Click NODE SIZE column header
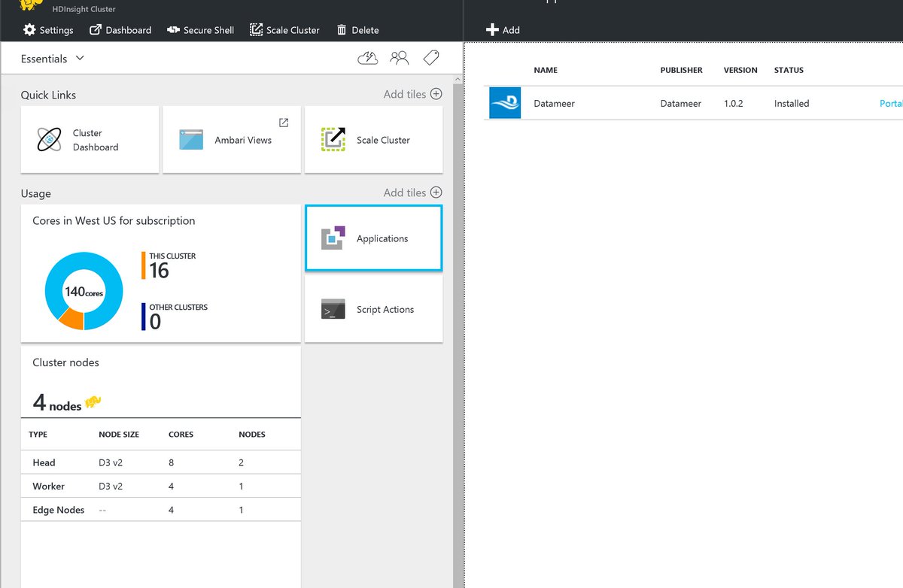Image resolution: width=903 pixels, height=588 pixels. pos(119,435)
